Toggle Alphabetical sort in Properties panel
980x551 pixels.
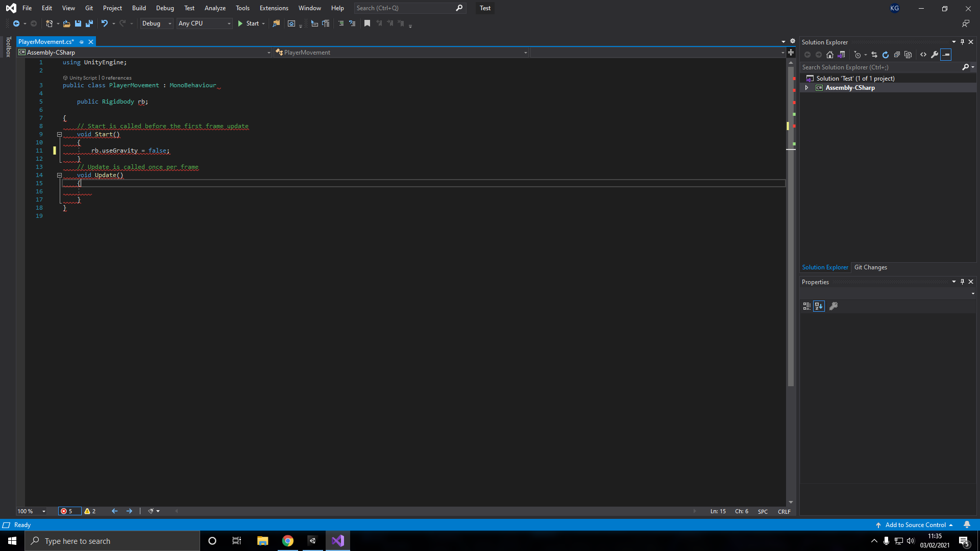click(819, 306)
